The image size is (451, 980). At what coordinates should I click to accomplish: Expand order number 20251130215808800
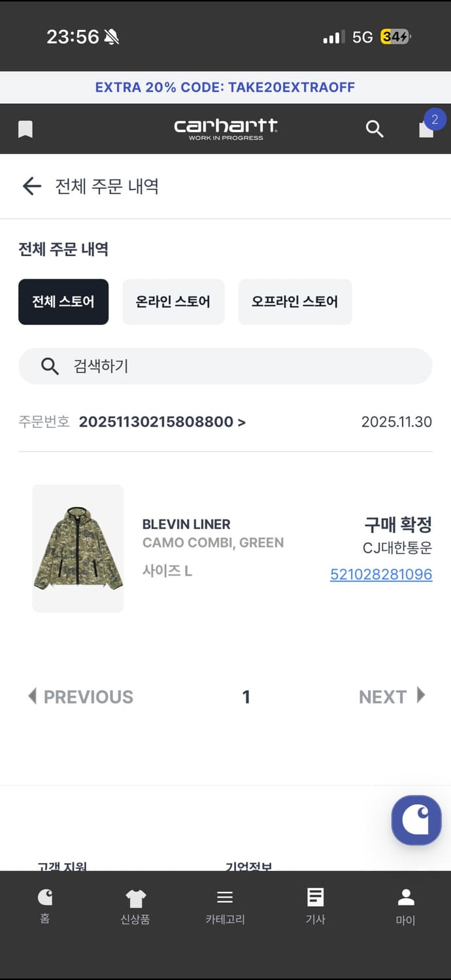[x=162, y=421]
